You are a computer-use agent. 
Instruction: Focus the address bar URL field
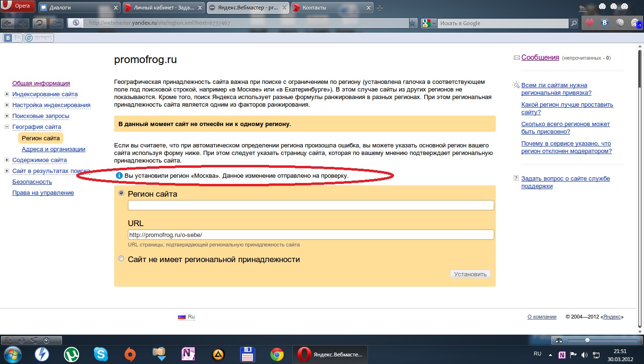[x=246, y=23]
